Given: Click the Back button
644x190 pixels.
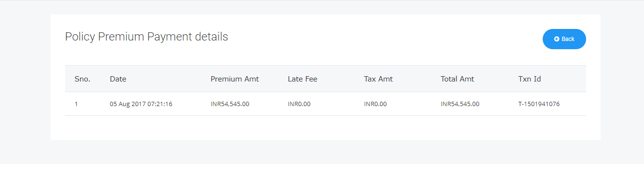Looking at the screenshot, I should [x=564, y=39].
